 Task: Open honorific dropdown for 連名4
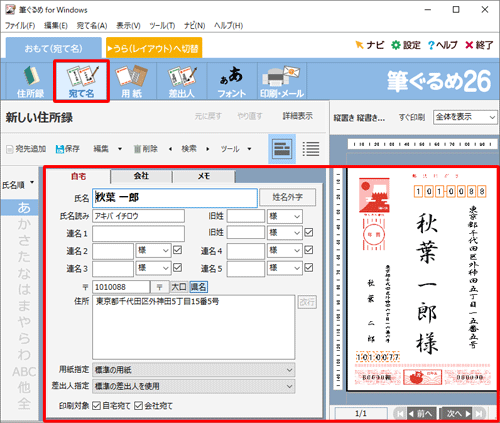(285, 250)
